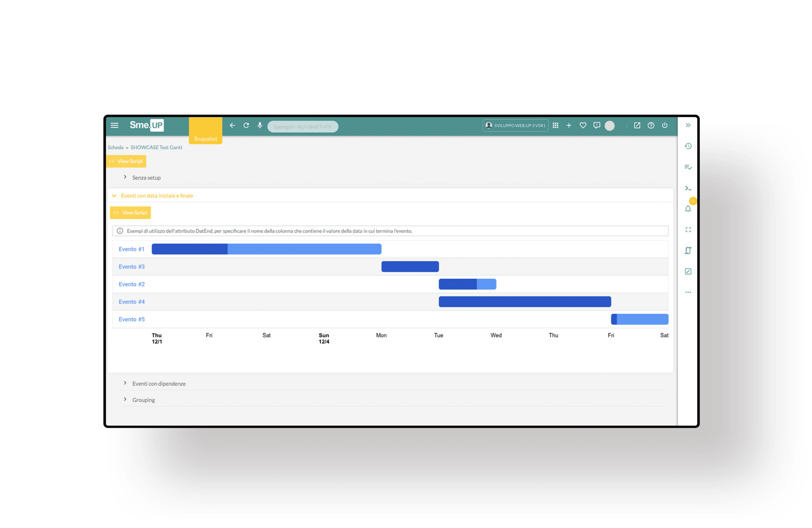Image resolution: width=812 pixels, height=528 pixels.
Task: Open the apps grid icon
Action: [x=555, y=126]
